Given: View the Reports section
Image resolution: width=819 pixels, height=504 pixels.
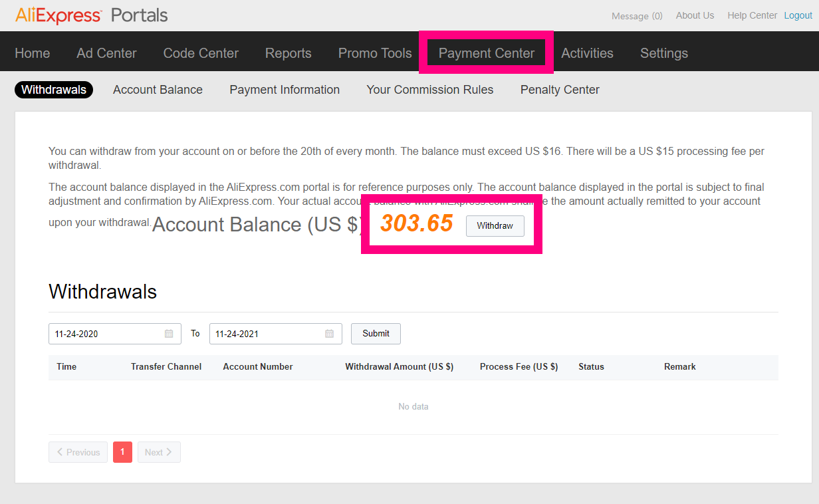Looking at the screenshot, I should tap(289, 53).
